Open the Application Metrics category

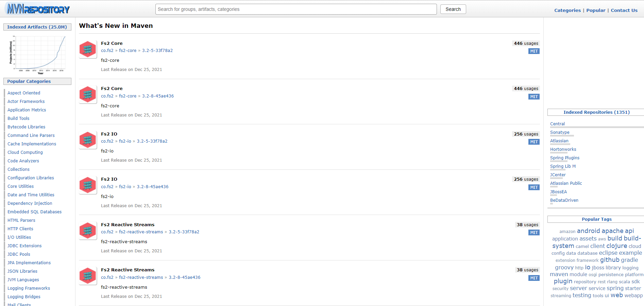(27, 110)
